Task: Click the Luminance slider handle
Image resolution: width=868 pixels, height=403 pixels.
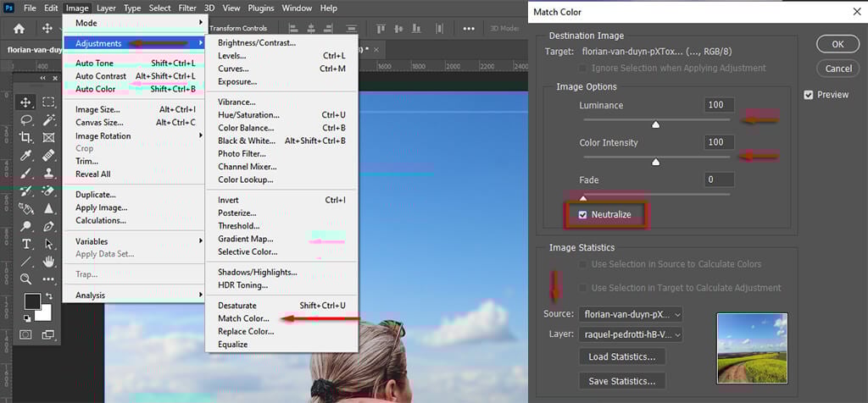Action: click(x=655, y=124)
